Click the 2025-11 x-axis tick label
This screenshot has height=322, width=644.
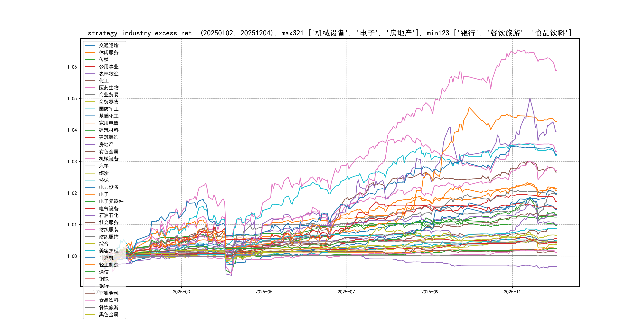(x=512, y=292)
